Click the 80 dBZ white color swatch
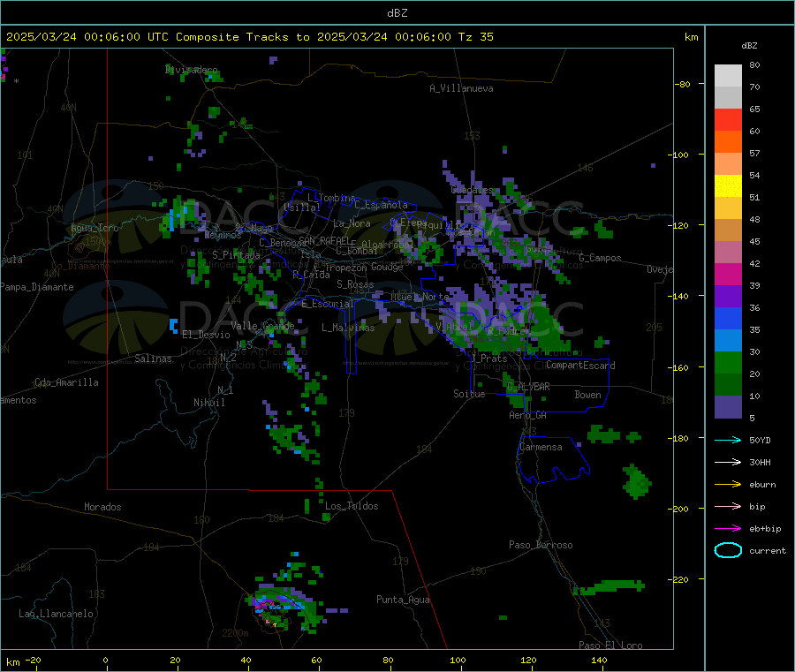Screen dimensions: 795x672 tap(728, 76)
